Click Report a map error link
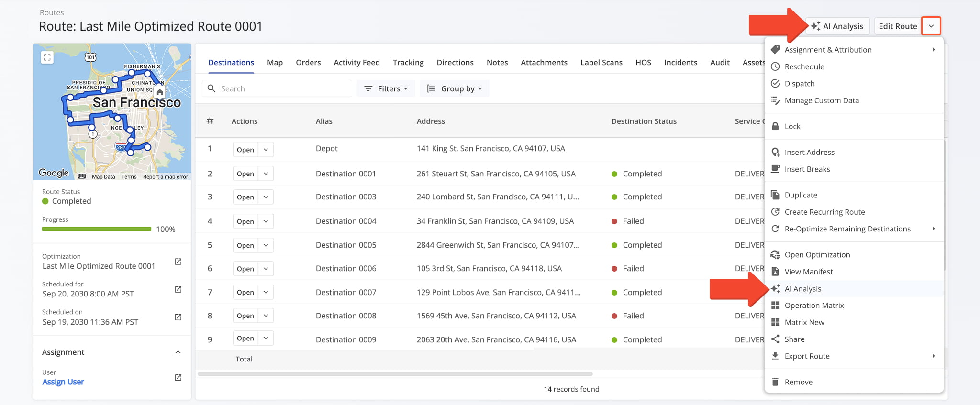This screenshot has width=980, height=405. point(165,176)
